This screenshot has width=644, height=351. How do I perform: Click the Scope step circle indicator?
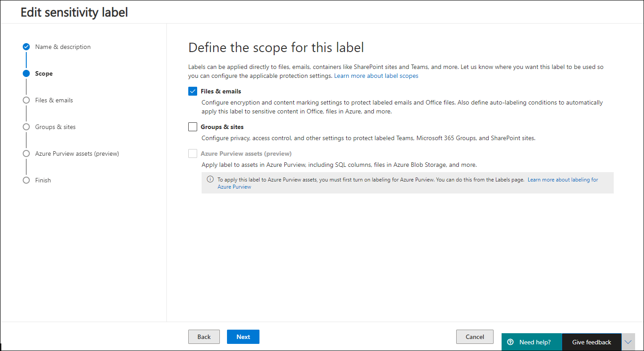[26, 73]
